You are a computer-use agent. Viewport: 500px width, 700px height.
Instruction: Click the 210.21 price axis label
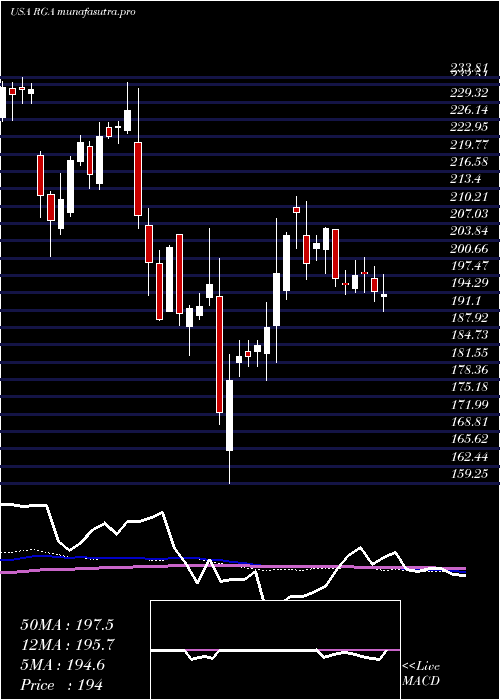click(x=469, y=197)
